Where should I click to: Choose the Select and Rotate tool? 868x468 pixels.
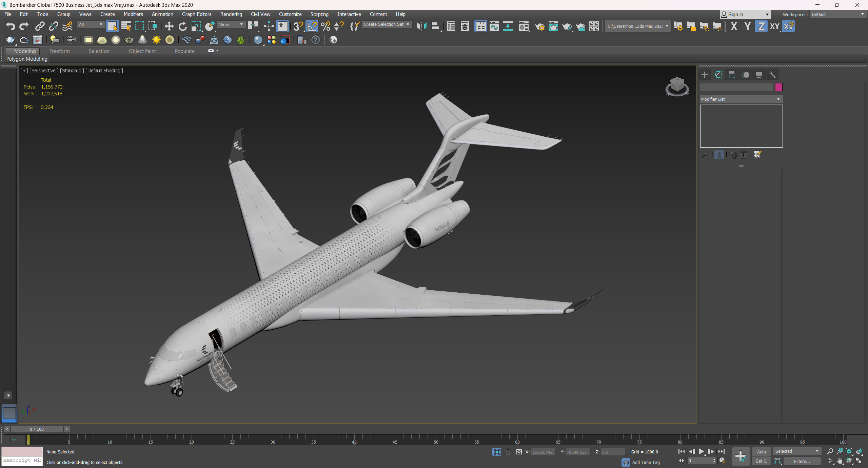(182, 26)
